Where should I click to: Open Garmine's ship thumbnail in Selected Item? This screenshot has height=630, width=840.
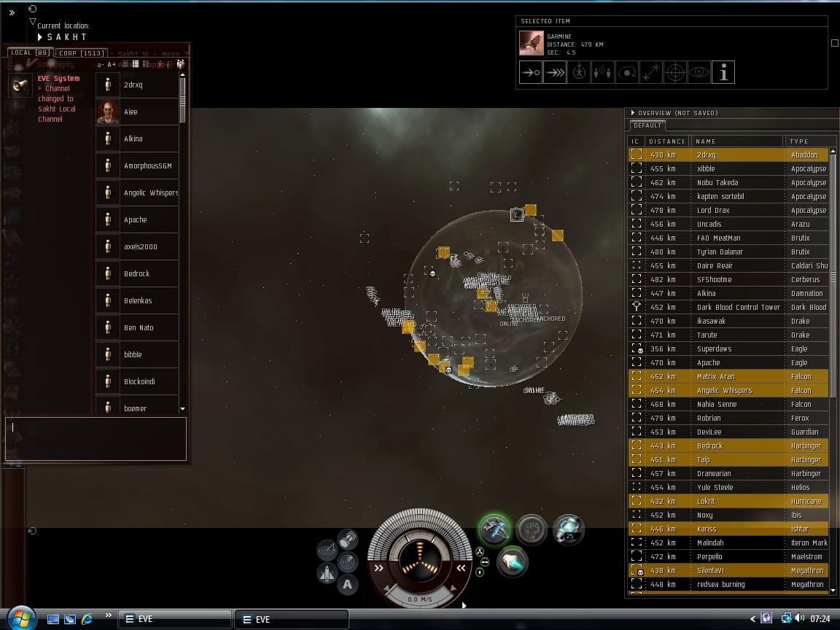pos(532,44)
